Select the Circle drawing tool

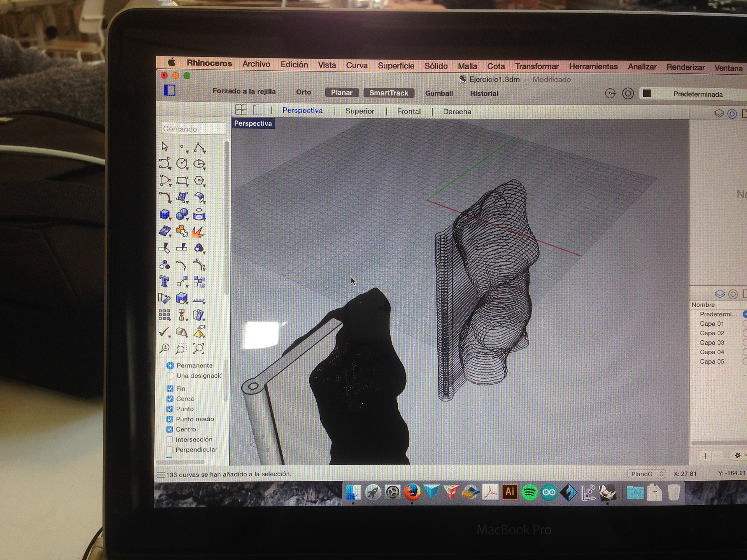pos(182,163)
